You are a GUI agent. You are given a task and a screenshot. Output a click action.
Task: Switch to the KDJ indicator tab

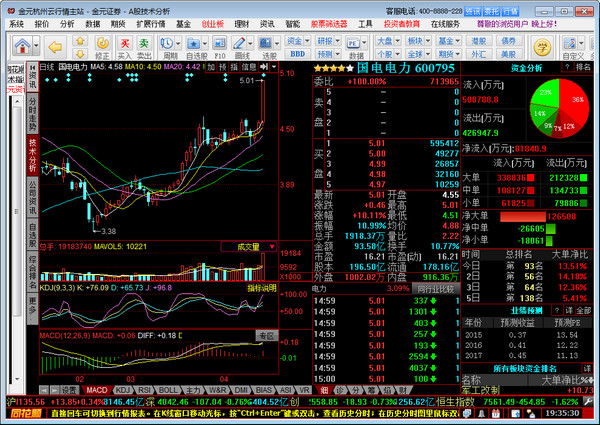pyautogui.click(x=123, y=390)
